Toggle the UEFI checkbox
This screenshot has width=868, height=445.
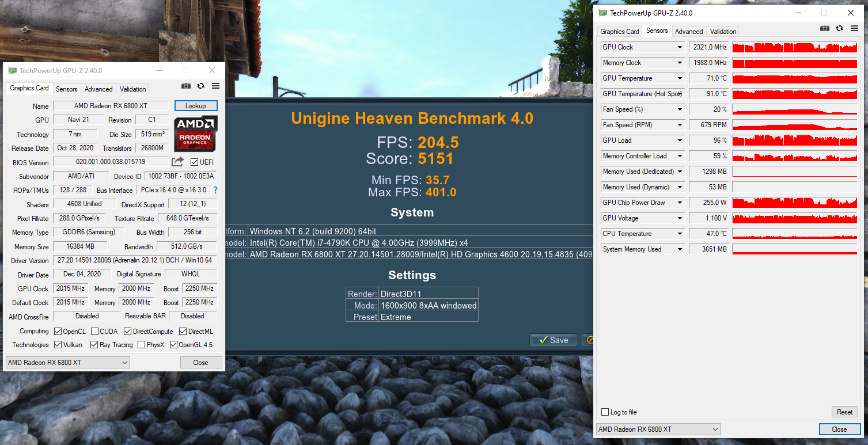(x=194, y=162)
